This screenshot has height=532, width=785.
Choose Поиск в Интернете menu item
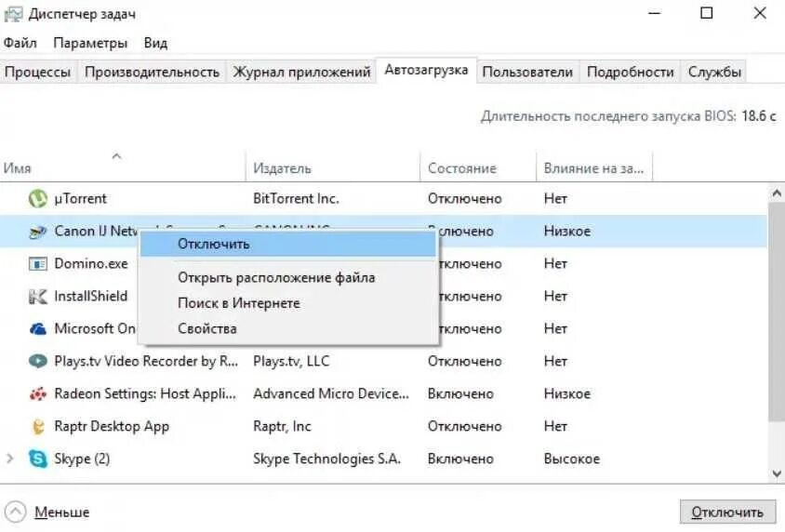coord(288,303)
